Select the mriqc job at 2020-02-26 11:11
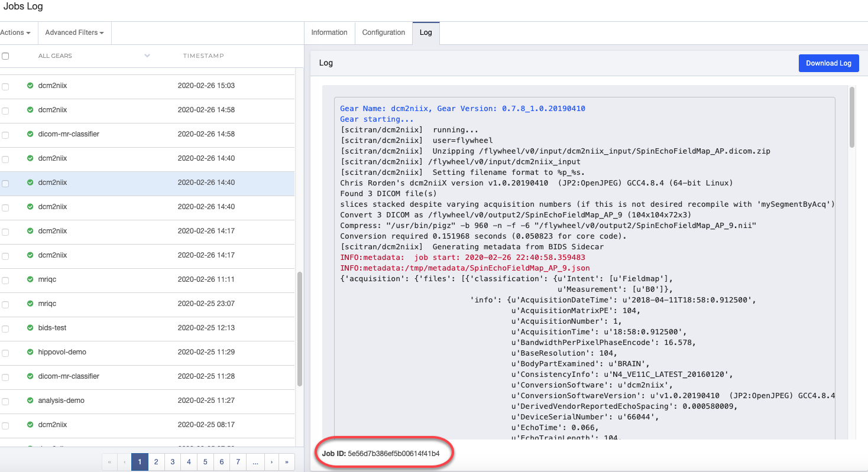The width and height of the screenshot is (868, 472). point(147,279)
